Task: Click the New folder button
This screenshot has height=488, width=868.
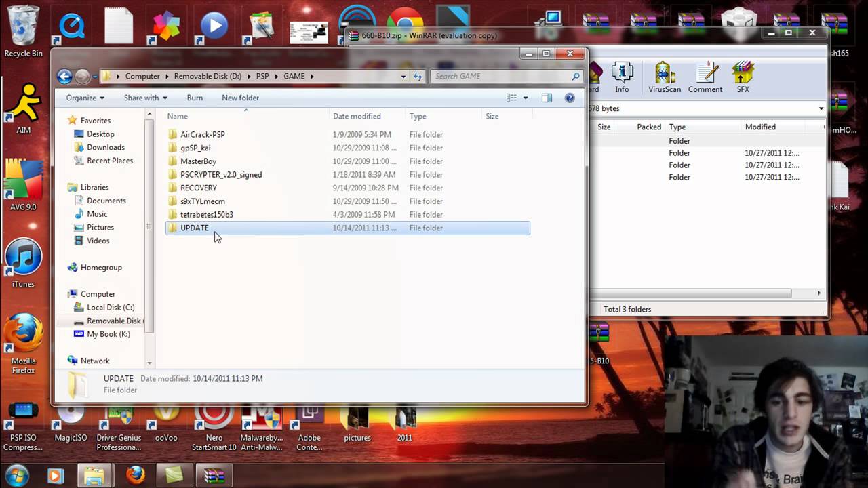Action: click(x=240, y=98)
